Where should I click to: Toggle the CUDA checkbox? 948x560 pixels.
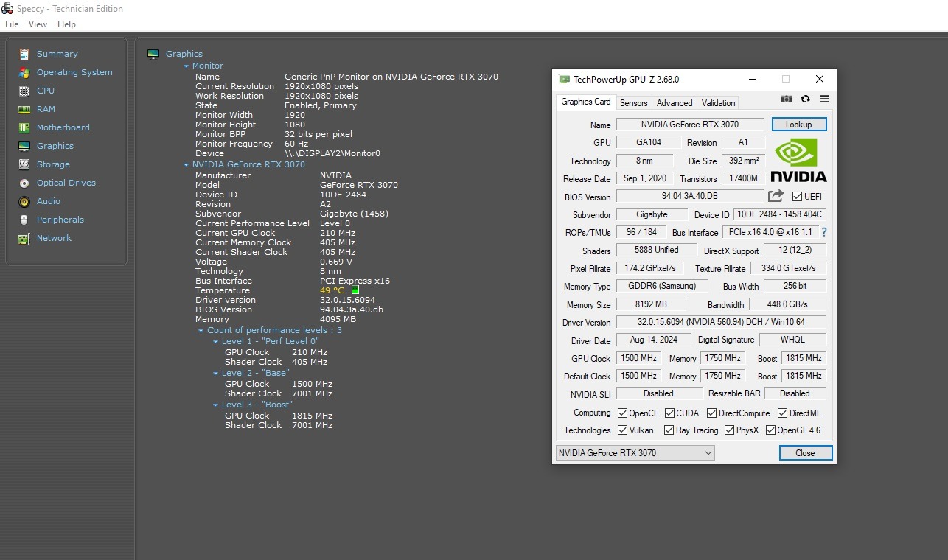coord(670,413)
